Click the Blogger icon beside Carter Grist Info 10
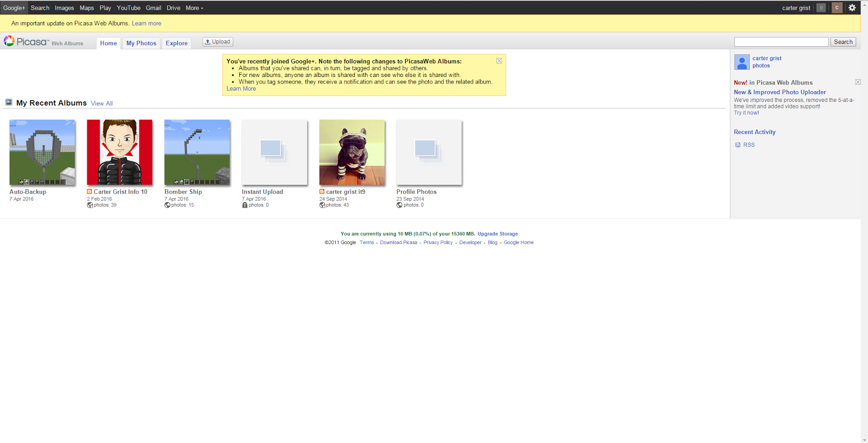The height and width of the screenshot is (443, 868). tap(90, 191)
